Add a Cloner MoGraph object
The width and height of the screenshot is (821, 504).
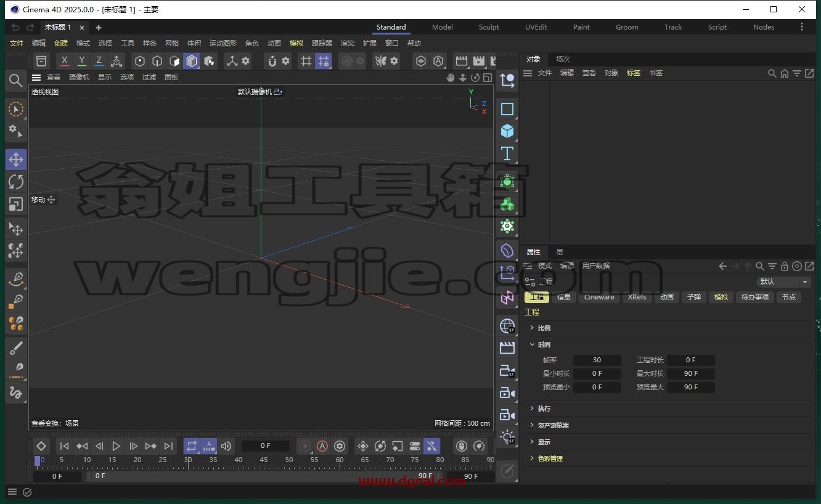(x=507, y=204)
